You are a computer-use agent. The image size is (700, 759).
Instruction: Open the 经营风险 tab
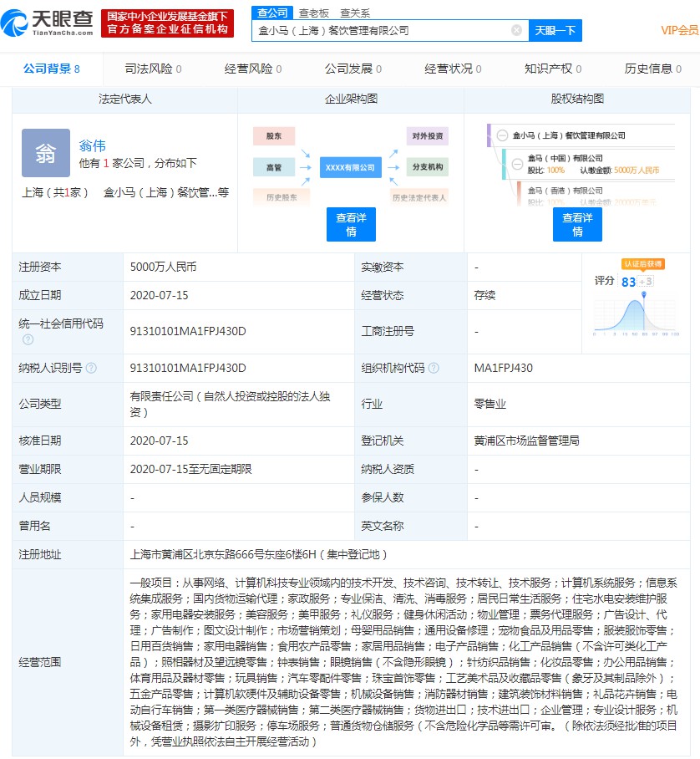tap(253, 69)
